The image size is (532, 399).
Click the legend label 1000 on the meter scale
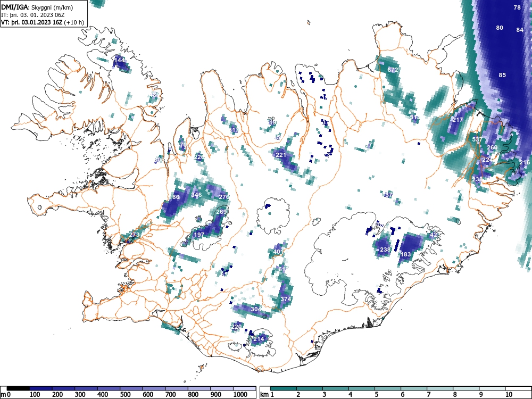coord(240,395)
